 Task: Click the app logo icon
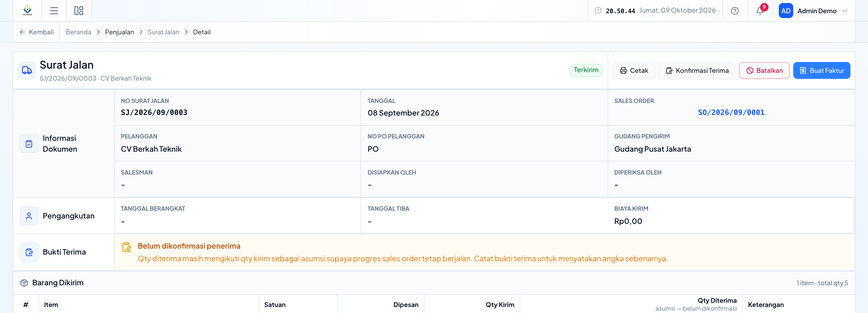[x=27, y=11]
